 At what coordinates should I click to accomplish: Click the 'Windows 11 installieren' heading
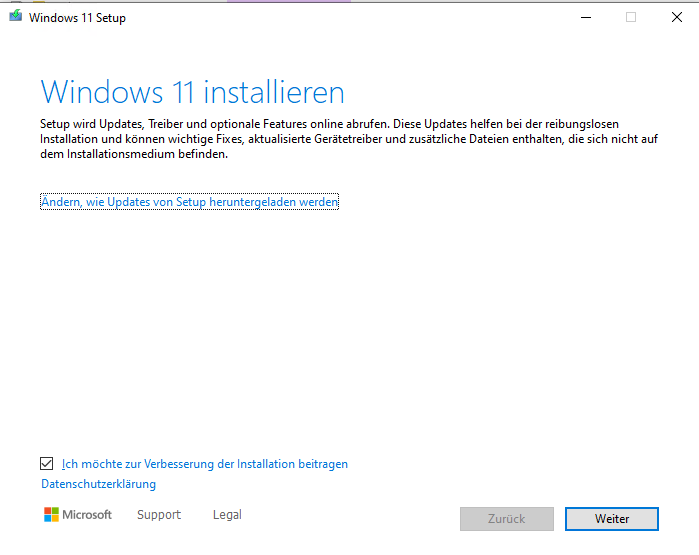click(192, 93)
